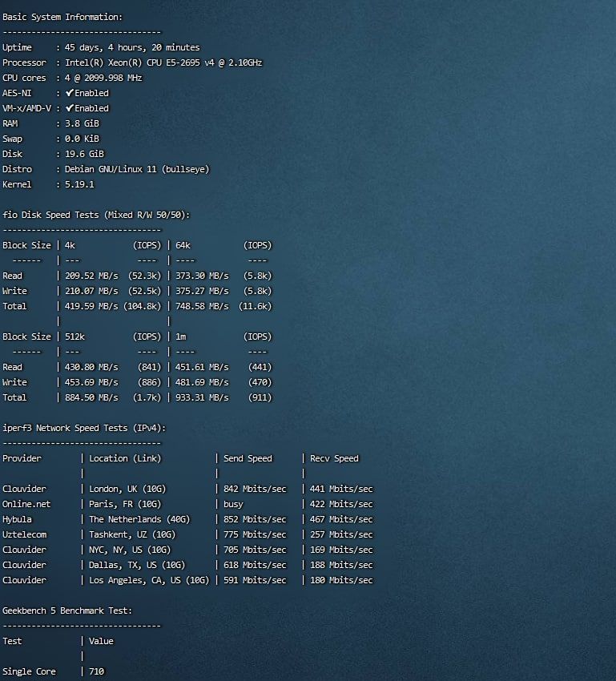Image resolution: width=616 pixels, height=681 pixels.
Task: Click the 'fio Disk Speed Tests' heading
Action: (x=96, y=215)
